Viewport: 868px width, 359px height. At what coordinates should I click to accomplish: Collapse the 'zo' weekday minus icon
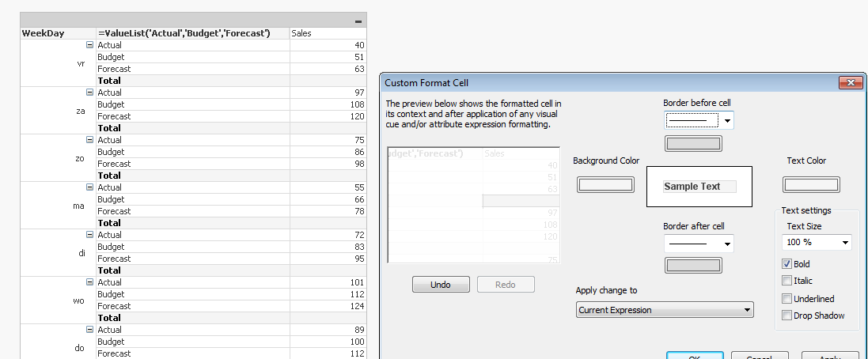[x=89, y=140]
